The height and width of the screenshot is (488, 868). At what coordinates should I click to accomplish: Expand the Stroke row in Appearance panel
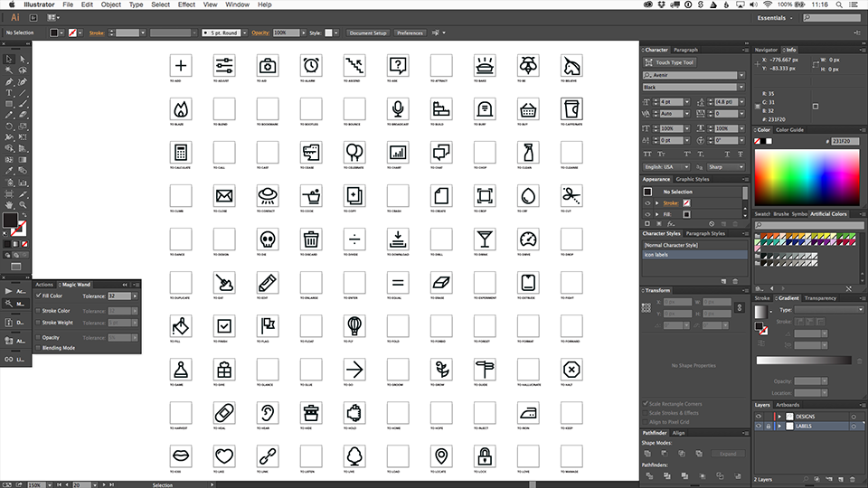coord(657,203)
